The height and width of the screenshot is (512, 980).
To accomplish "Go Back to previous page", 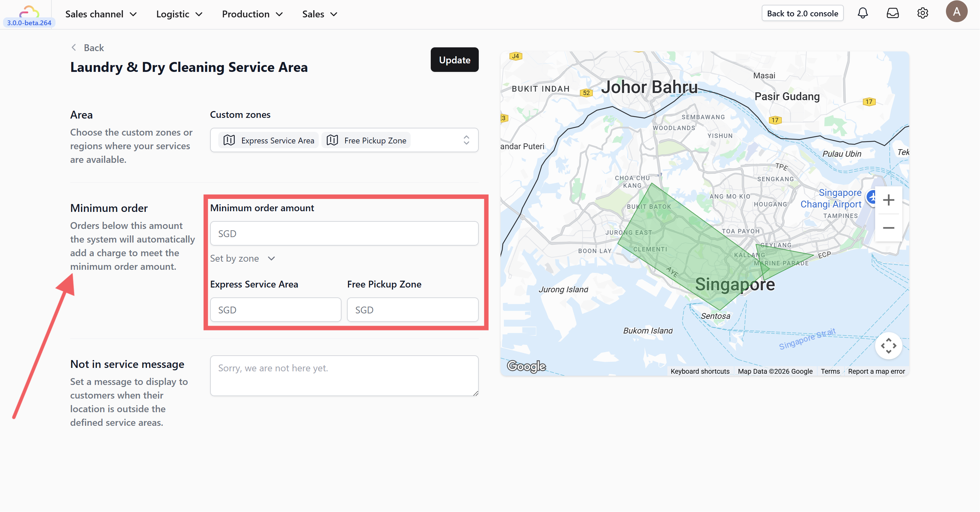I will [x=88, y=48].
